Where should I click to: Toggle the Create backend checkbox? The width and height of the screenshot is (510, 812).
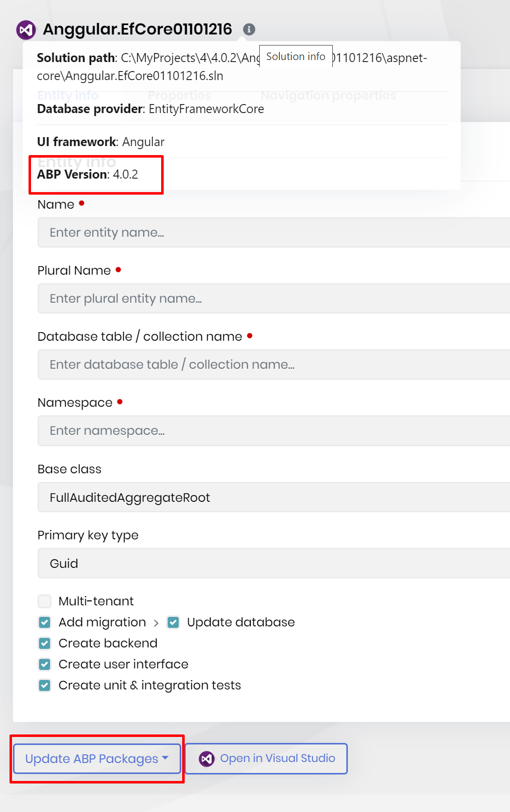(x=45, y=643)
